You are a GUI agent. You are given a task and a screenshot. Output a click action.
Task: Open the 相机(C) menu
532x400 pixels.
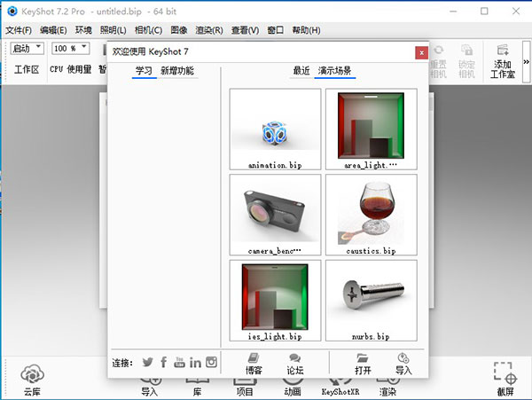pos(148,30)
